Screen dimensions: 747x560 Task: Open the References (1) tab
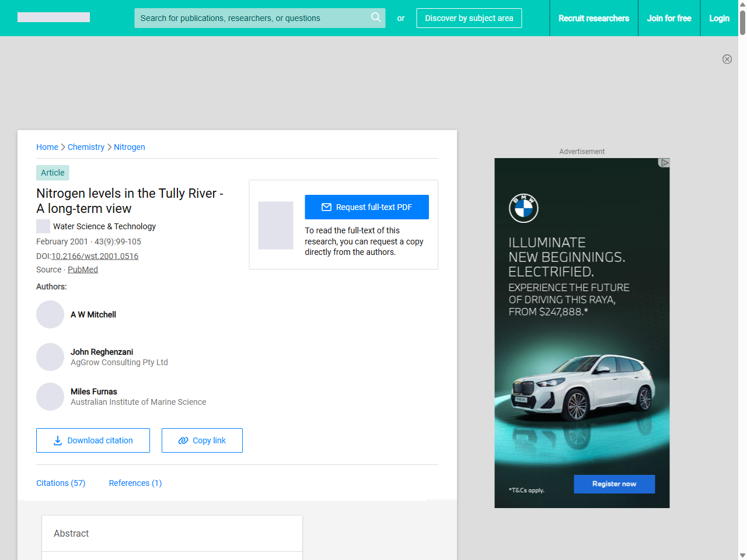[135, 483]
